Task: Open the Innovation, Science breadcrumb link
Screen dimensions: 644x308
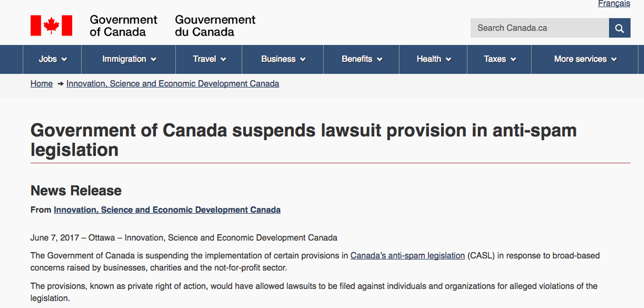Action: pos(172,84)
